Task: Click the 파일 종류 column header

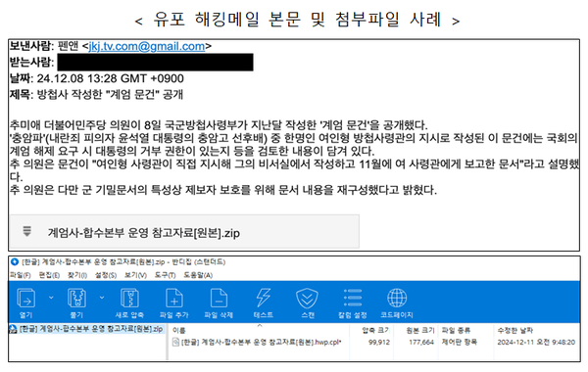Action: pyautogui.click(x=456, y=331)
